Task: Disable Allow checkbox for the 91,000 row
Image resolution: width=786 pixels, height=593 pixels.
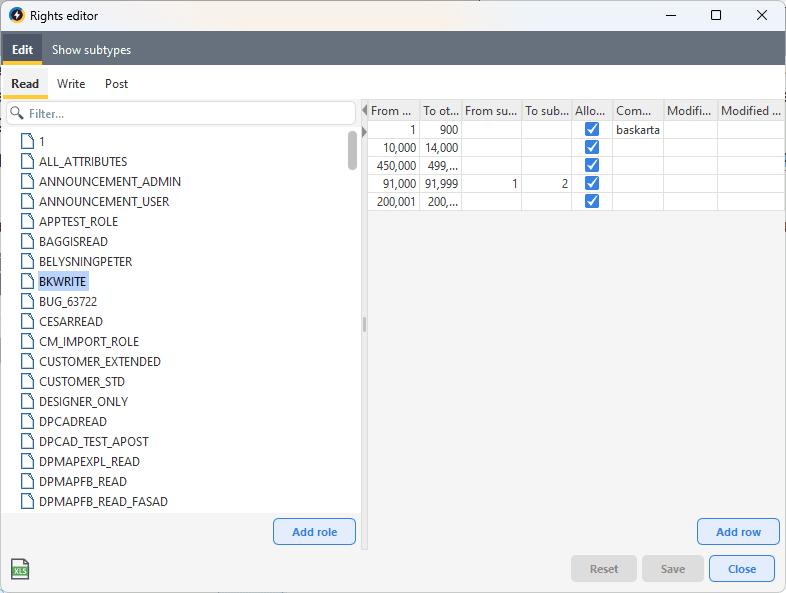Action: [x=592, y=184]
